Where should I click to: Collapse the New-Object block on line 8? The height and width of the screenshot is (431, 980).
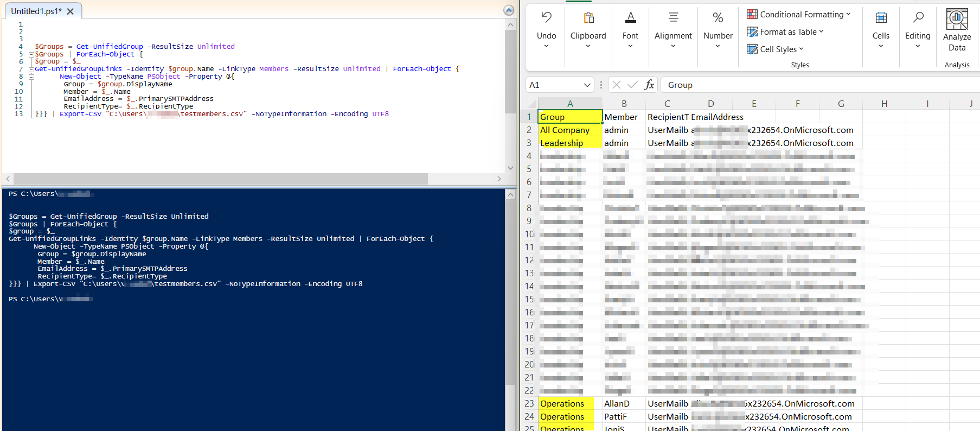[31, 77]
